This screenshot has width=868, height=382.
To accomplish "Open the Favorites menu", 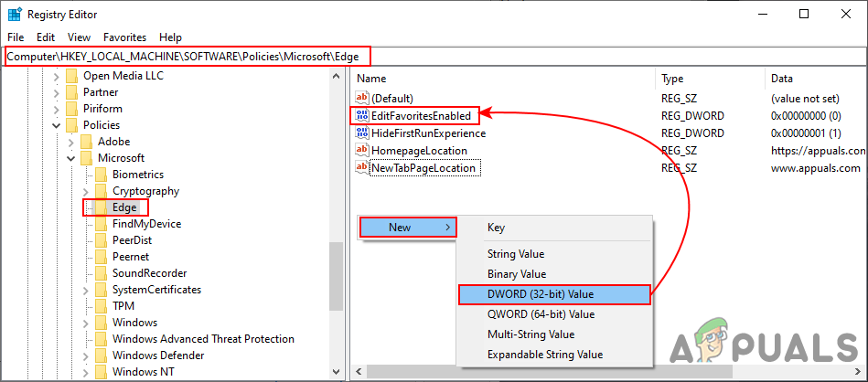I will pos(124,37).
